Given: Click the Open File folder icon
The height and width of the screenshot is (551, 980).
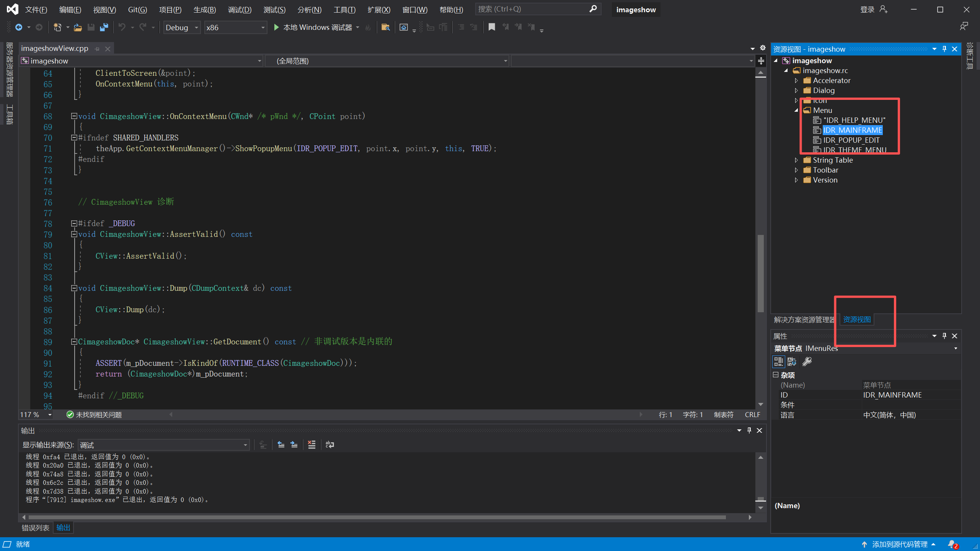Looking at the screenshot, I should 78,27.
